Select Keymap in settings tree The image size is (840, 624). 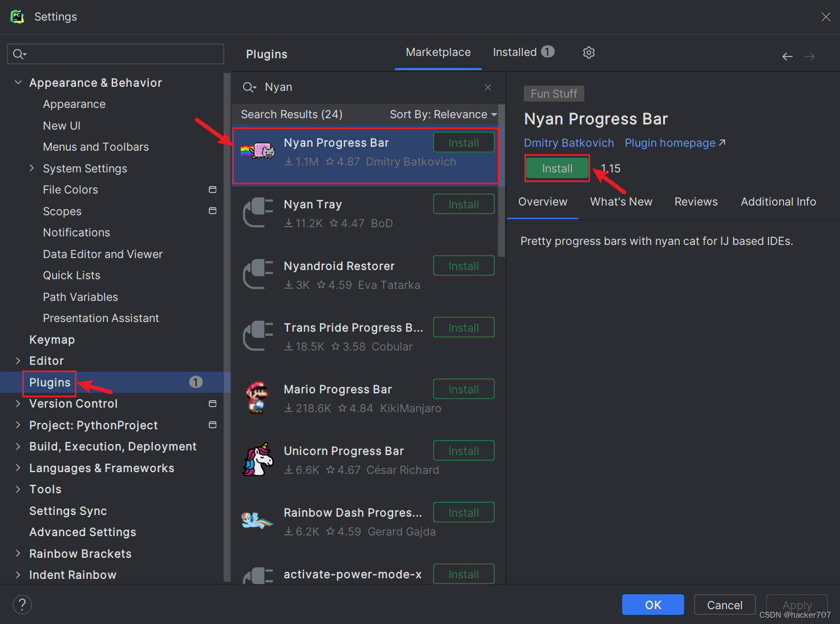pyautogui.click(x=52, y=340)
